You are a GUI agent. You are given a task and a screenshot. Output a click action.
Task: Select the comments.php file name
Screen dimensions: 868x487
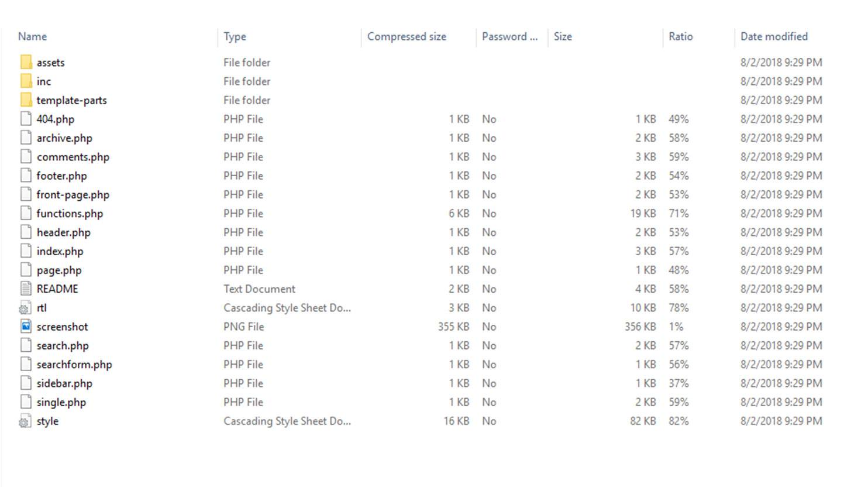point(73,157)
